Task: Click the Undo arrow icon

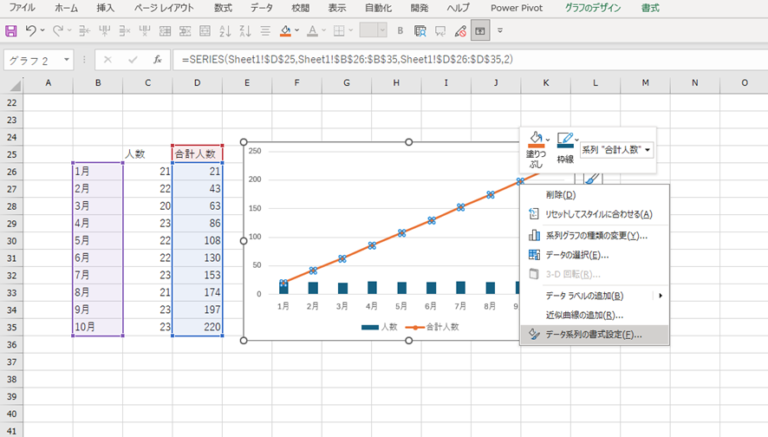Action: (x=30, y=31)
